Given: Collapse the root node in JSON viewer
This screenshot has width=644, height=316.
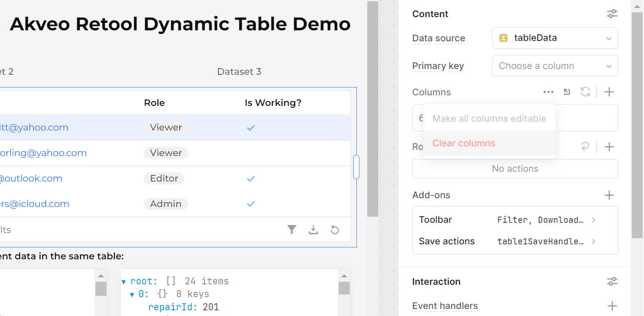Looking at the screenshot, I should [124, 281].
